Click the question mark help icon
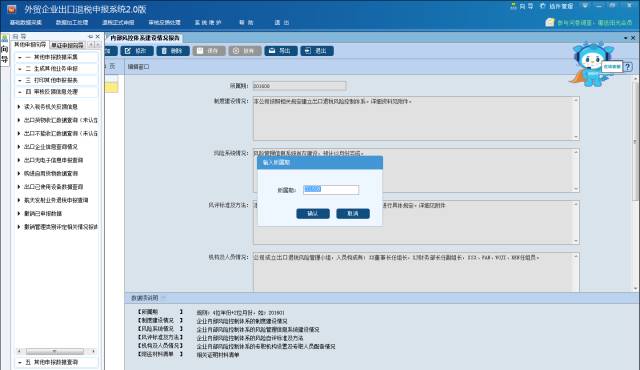Image resolution: width=640 pixels, height=370 pixels. [628, 66]
